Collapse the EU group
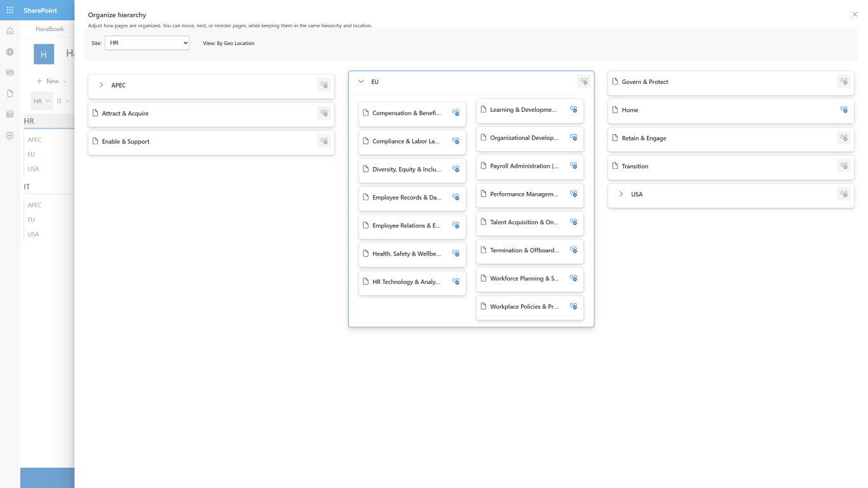Image resolution: width=868 pixels, height=488 pixels. (361, 82)
